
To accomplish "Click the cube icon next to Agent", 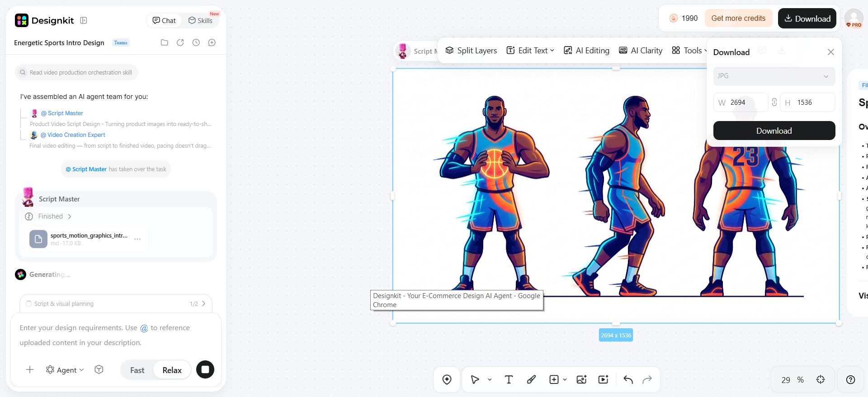I will [99, 369].
